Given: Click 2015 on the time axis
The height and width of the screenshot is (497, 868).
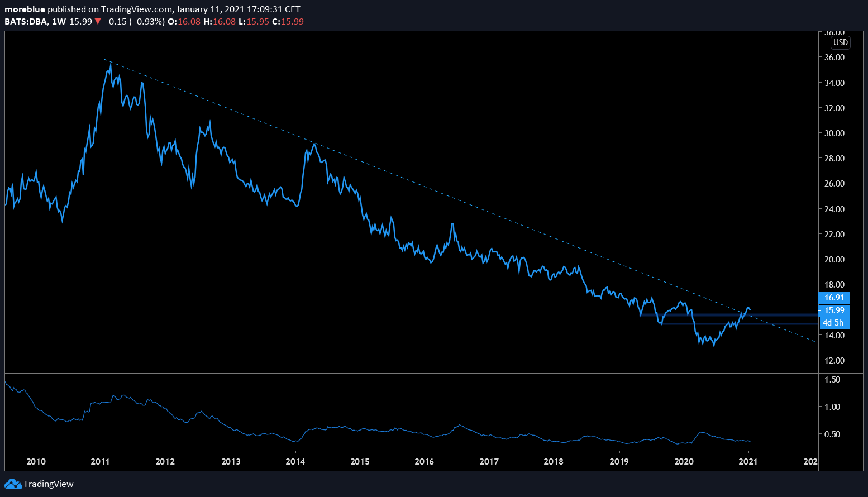Looking at the screenshot, I should click(360, 461).
